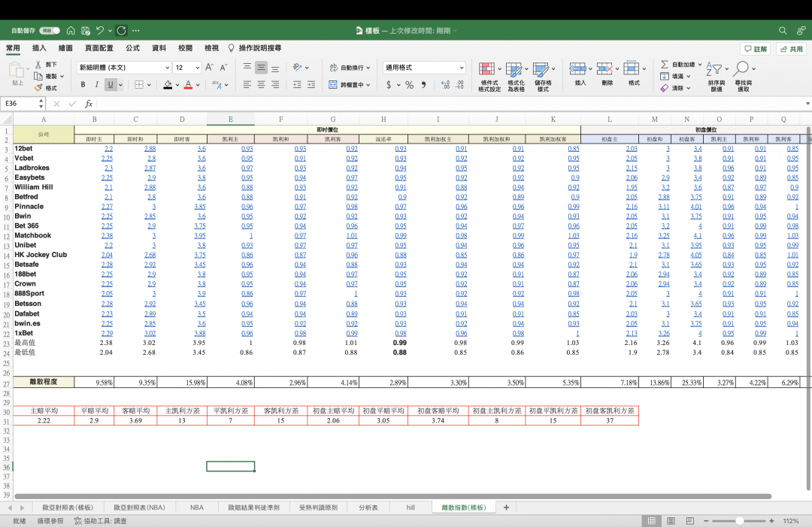Click the bottom vertical align icon
Screen dimensions: 812x527
[275, 68]
